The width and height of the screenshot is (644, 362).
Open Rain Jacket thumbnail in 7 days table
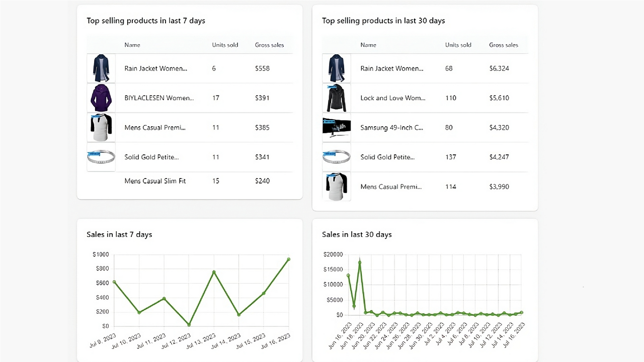coord(101,68)
